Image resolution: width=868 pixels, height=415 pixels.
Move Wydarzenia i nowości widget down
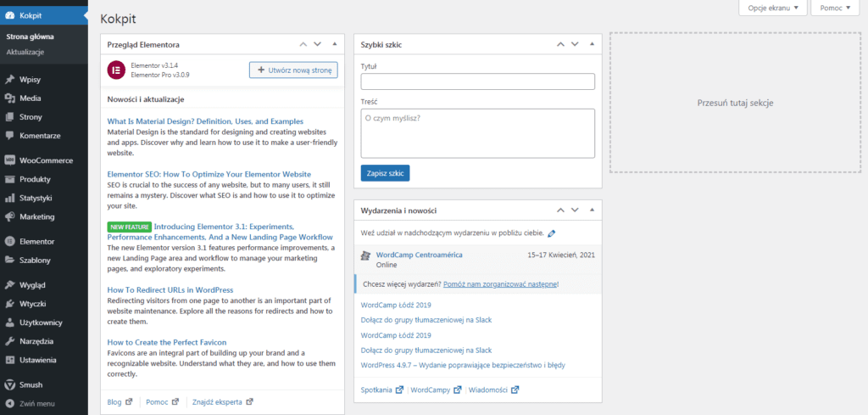click(575, 210)
